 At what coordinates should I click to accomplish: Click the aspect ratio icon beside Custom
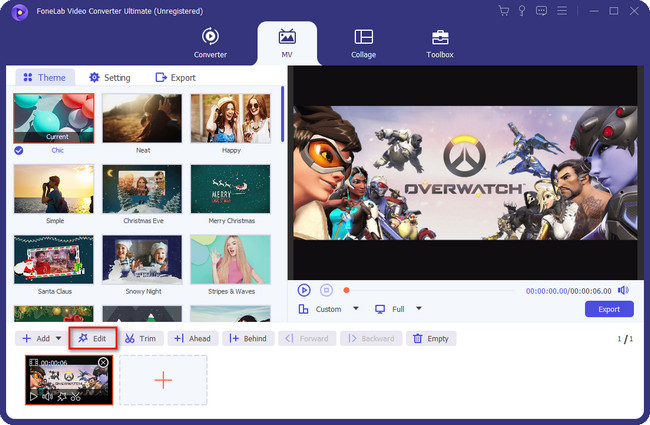tap(303, 309)
